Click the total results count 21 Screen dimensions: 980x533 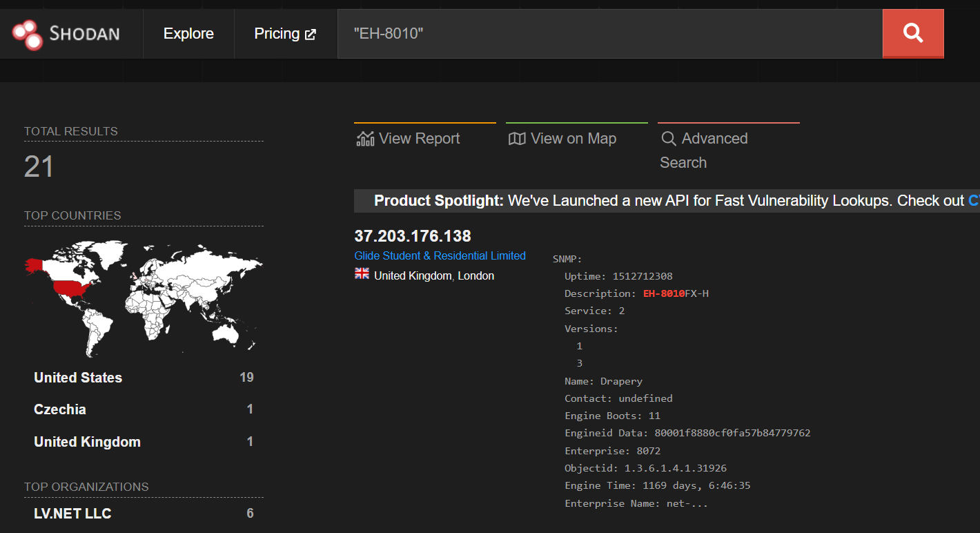coord(39,166)
